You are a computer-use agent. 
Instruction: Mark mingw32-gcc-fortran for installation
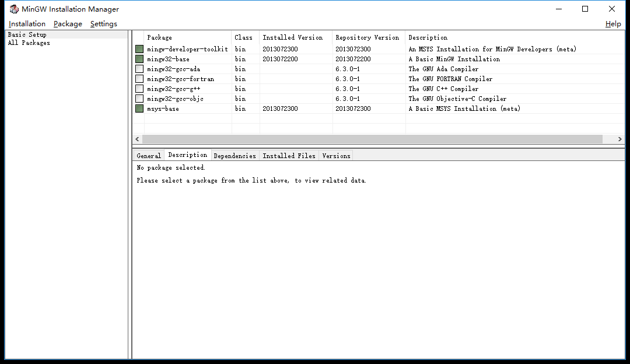(x=139, y=79)
